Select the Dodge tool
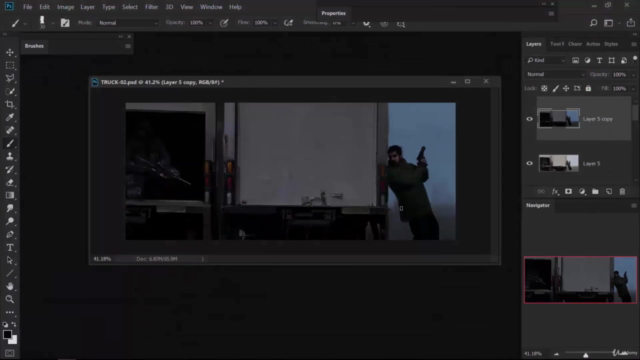This screenshot has height=360, width=640. tap(10, 222)
